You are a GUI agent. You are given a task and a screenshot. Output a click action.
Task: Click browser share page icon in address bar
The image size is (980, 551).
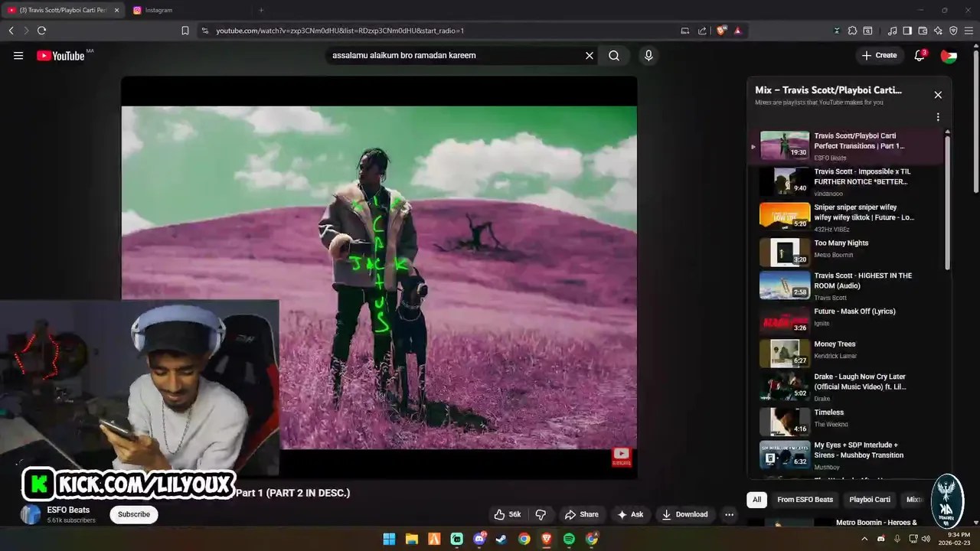pos(702,31)
